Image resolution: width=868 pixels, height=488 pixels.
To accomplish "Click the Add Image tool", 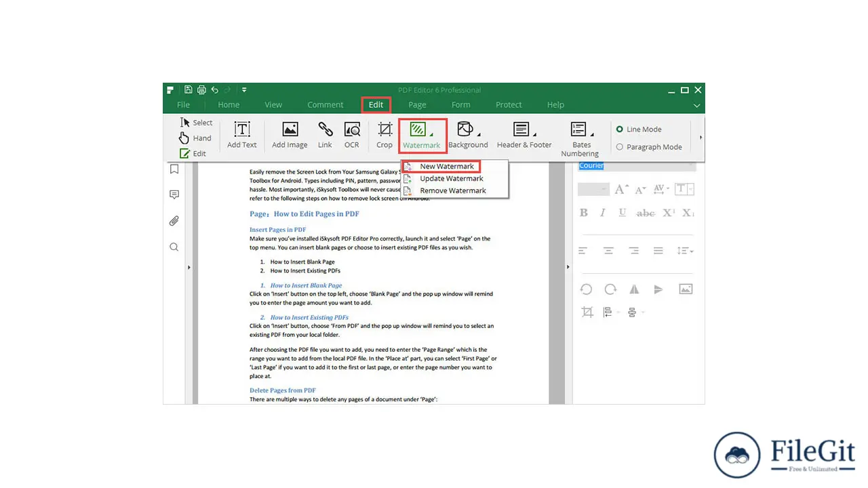I will tap(290, 135).
